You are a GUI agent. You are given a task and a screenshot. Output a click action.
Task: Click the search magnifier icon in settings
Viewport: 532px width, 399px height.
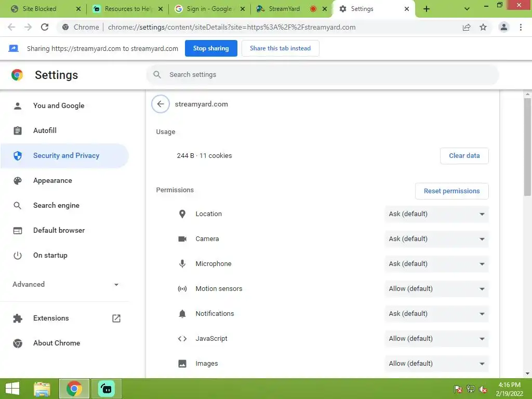[x=157, y=75]
